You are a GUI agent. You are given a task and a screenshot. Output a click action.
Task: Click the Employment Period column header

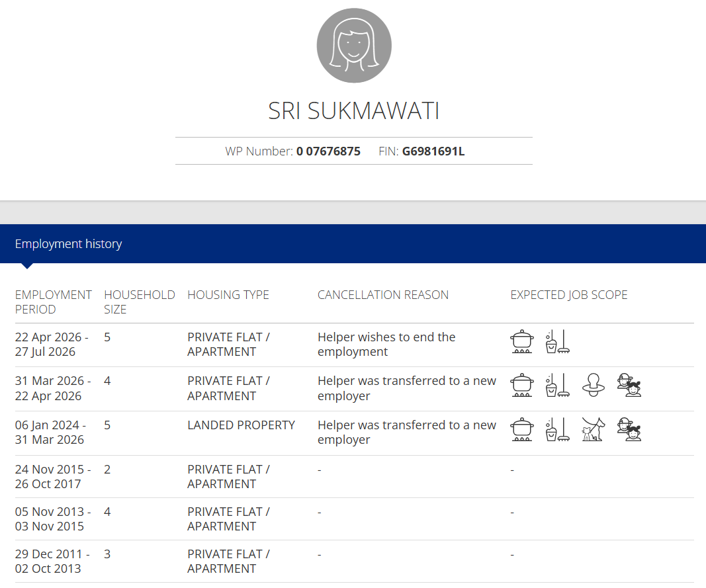click(53, 302)
